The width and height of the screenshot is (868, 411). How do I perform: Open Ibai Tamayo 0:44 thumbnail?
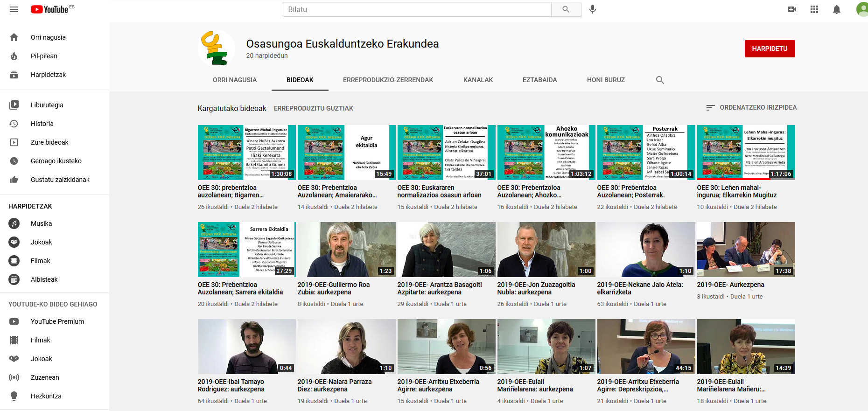click(x=247, y=347)
